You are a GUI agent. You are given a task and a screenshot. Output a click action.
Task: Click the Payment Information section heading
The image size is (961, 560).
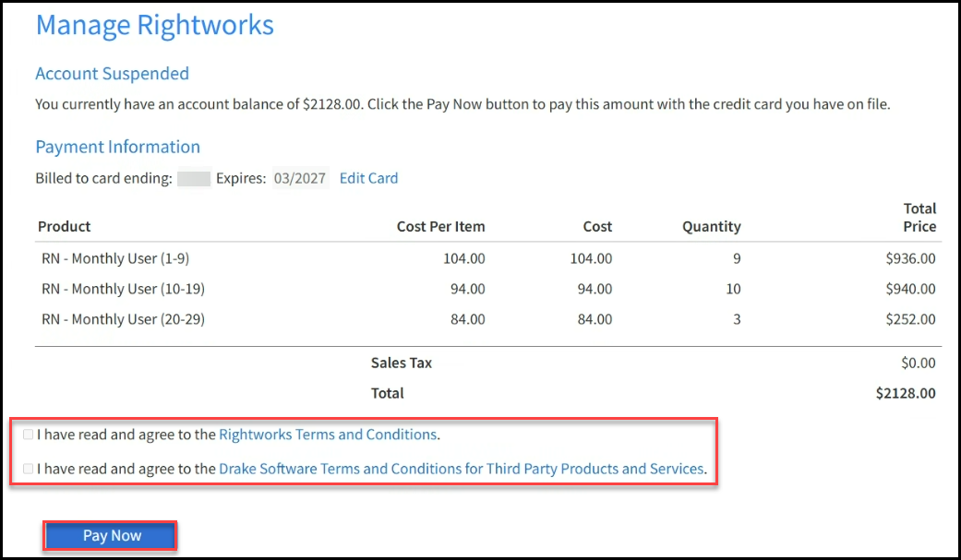point(117,147)
